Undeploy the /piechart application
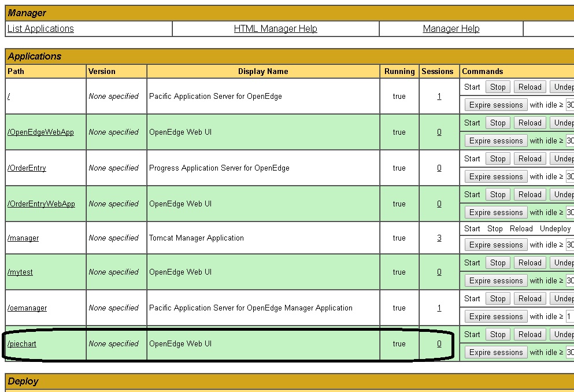This screenshot has width=574, height=392. coord(562,335)
